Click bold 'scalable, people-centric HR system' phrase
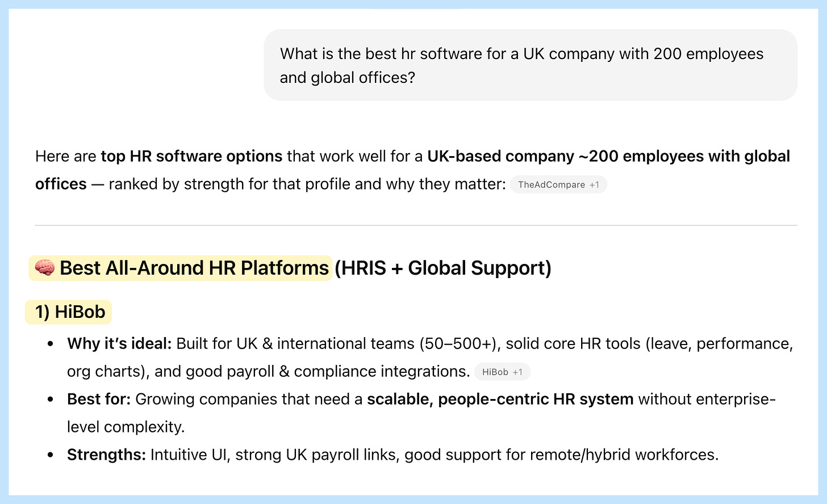 500,399
